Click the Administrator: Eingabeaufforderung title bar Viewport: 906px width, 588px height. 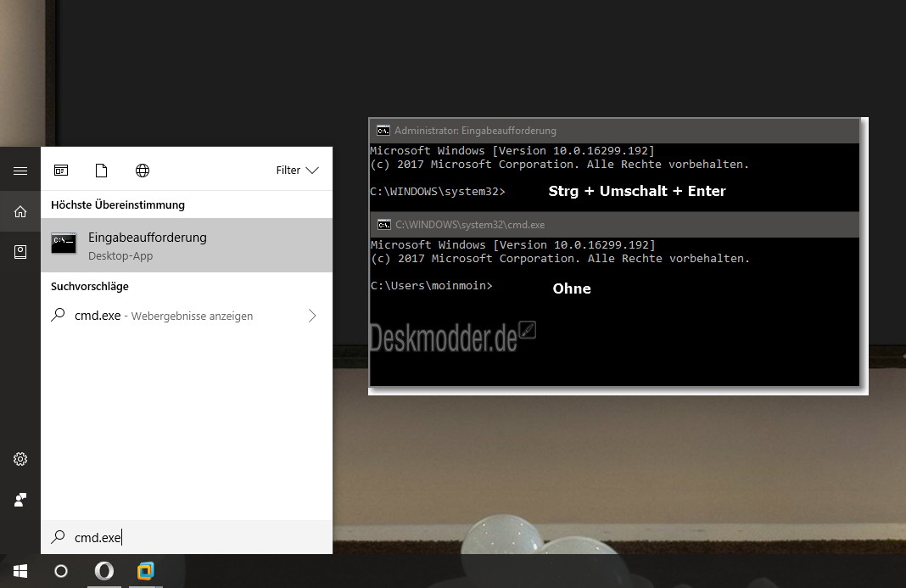614,131
